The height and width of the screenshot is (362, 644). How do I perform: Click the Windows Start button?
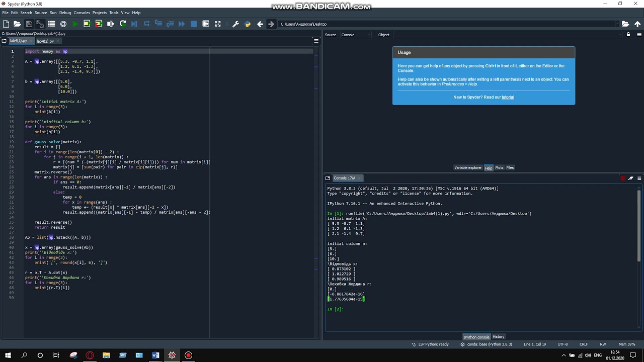[8, 355]
